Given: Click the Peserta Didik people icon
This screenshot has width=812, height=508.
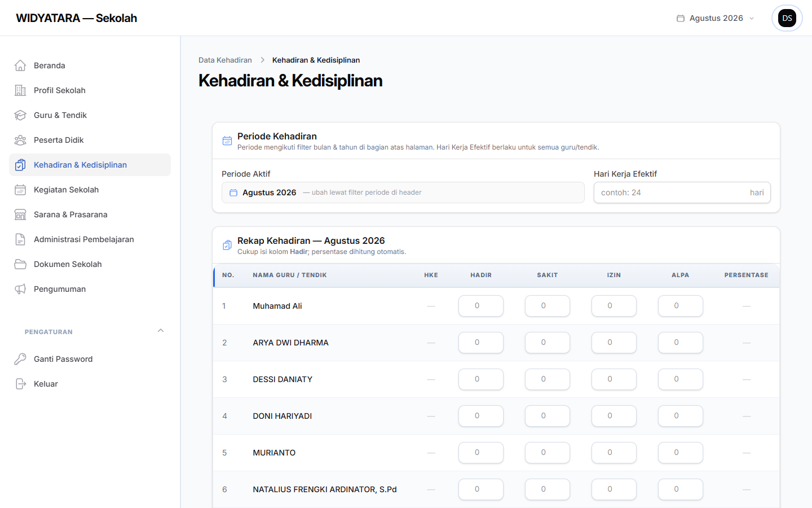Looking at the screenshot, I should [20, 140].
